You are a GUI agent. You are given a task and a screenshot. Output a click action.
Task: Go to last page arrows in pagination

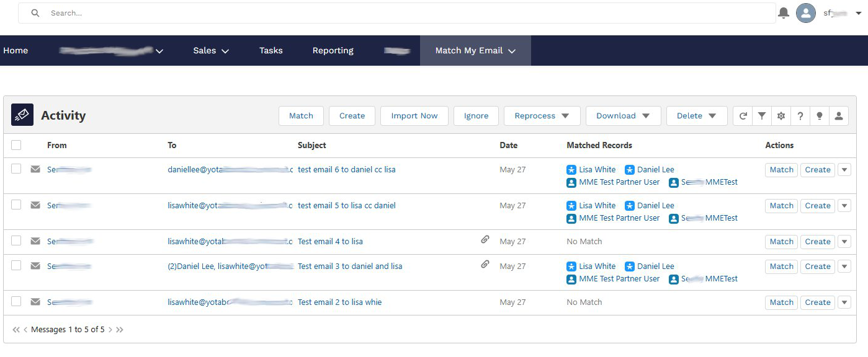point(120,330)
